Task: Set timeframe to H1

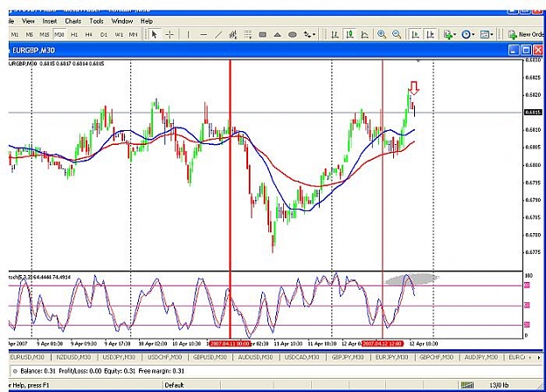Action: click(74, 34)
